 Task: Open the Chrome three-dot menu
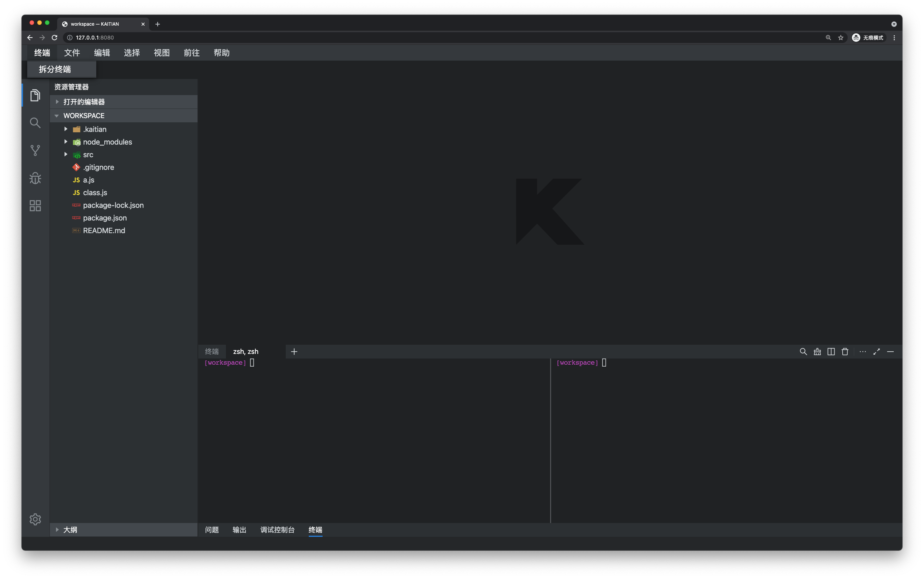(894, 38)
